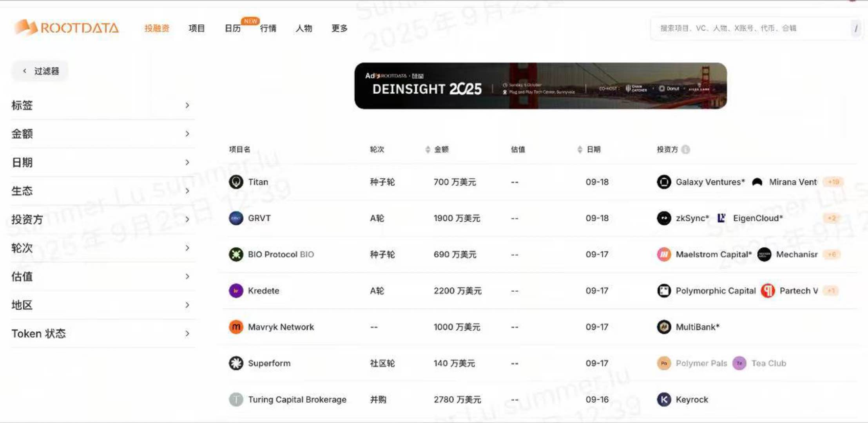The image size is (868, 423).
Task: Show the +19 more investors for Titan
Action: click(x=834, y=182)
